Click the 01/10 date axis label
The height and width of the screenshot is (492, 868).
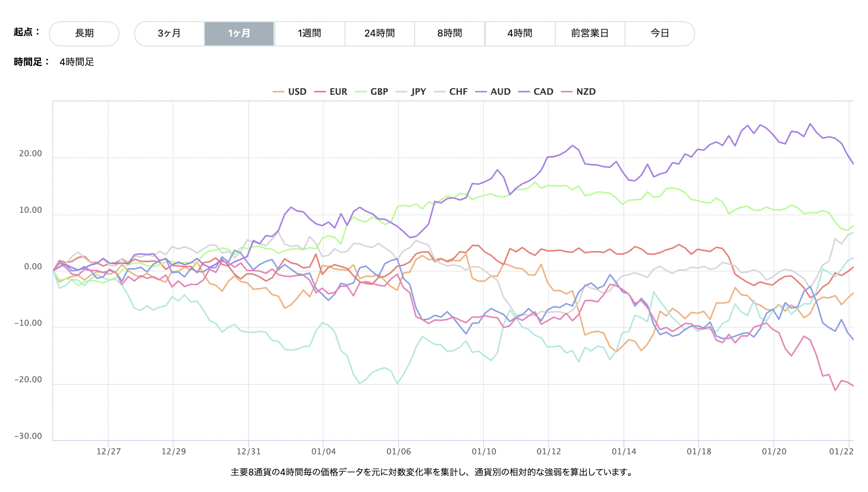(x=484, y=452)
